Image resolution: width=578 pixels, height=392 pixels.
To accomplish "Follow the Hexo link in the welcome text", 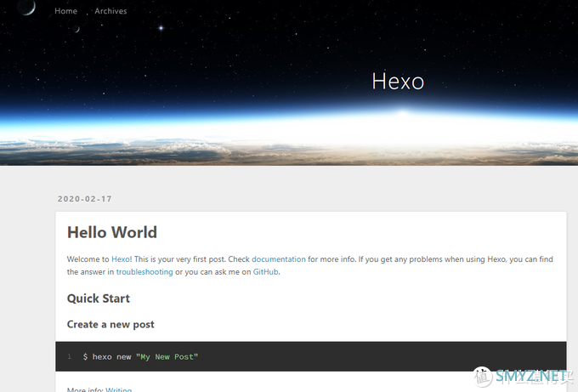I will coord(121,259).
